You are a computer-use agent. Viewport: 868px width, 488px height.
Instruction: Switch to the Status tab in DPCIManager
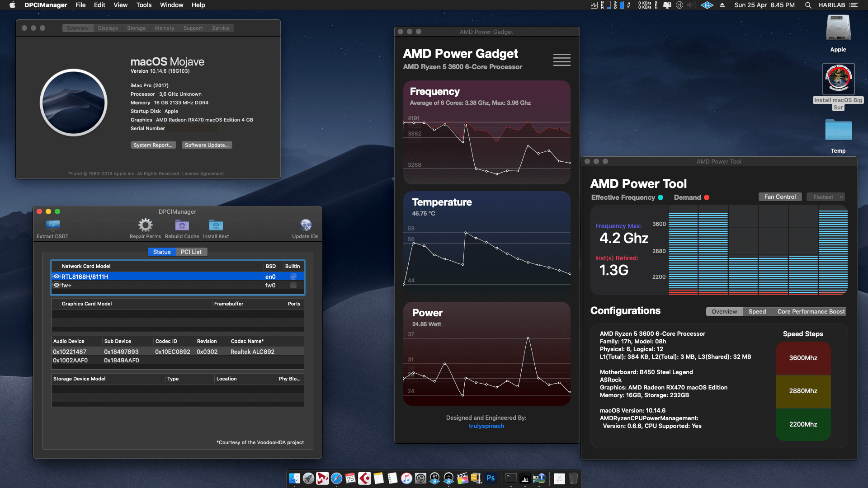(162, 252)
